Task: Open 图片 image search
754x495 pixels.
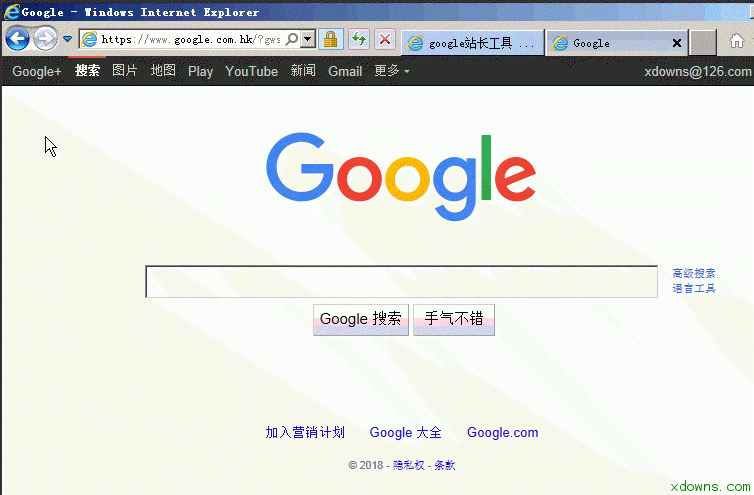Action: pos(125,71)
